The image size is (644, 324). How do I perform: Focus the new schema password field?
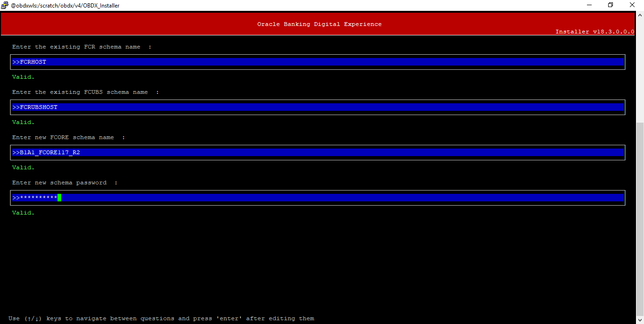coord(317,198)
